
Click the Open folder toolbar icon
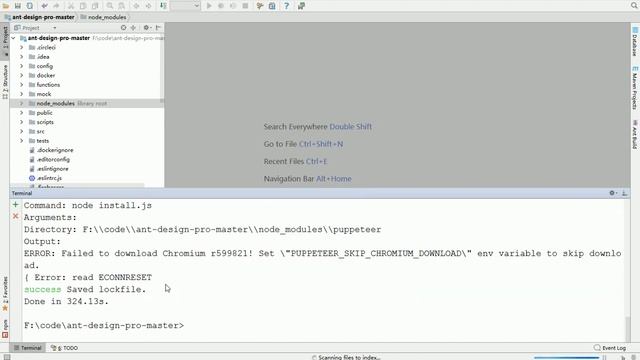(6, 6)
